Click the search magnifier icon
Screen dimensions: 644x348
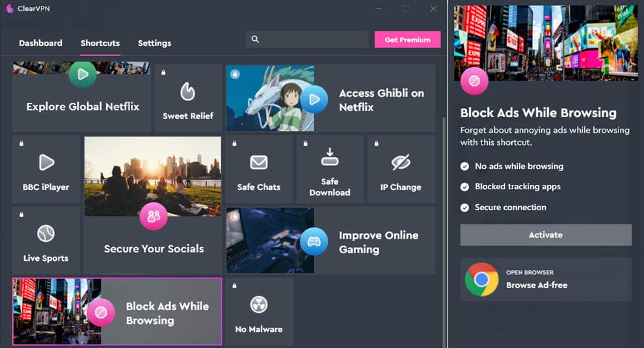pos(255,40)
